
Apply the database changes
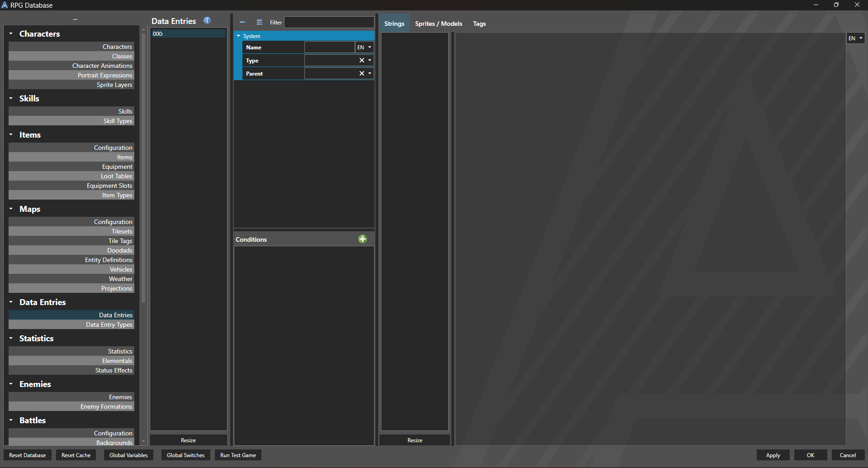coord(773,455)
